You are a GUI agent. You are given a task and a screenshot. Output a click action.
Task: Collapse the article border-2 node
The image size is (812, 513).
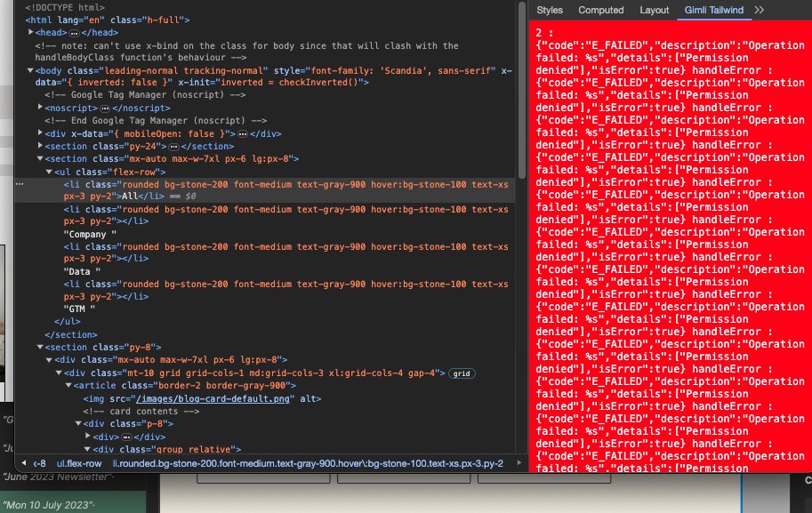click(x=68, y=385)
